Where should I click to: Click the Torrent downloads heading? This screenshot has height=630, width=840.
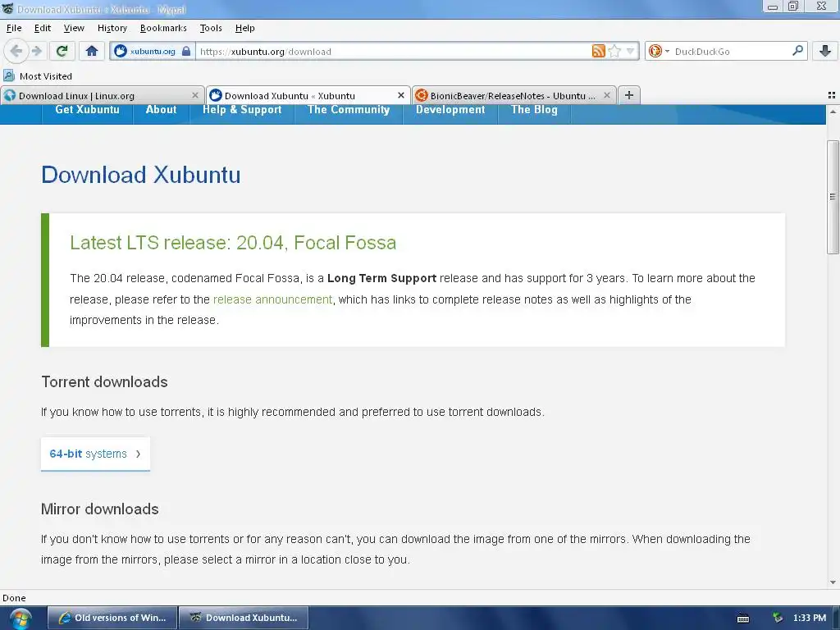tap(104, 382)
